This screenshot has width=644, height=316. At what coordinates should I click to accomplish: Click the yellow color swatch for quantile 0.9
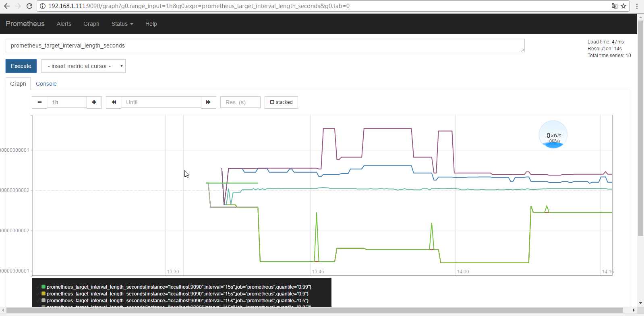coord(43,293)
